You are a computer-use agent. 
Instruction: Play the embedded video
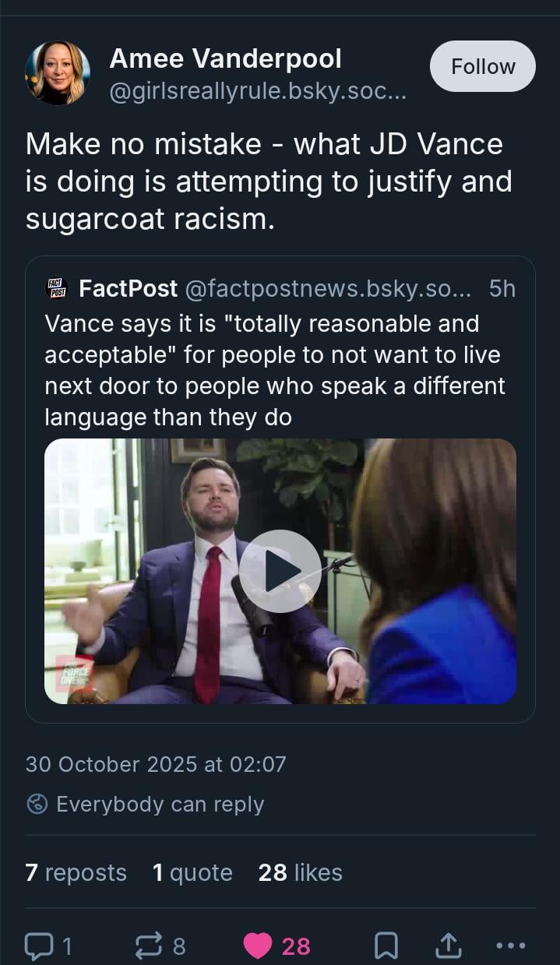[280, 571]
